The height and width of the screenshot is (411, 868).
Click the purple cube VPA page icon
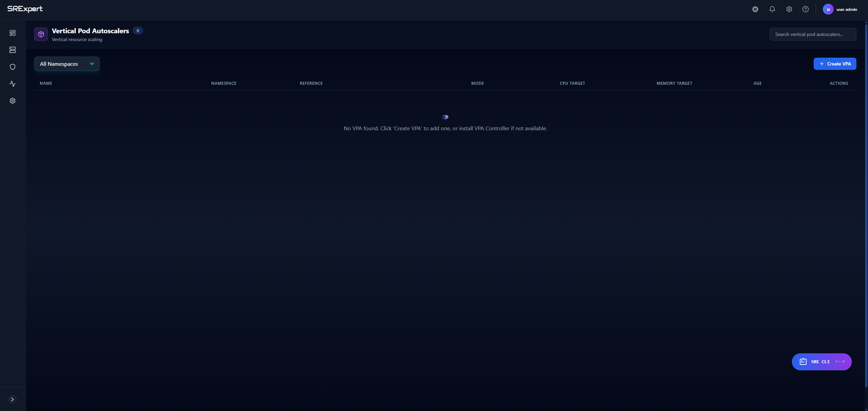tap(41, 34)
